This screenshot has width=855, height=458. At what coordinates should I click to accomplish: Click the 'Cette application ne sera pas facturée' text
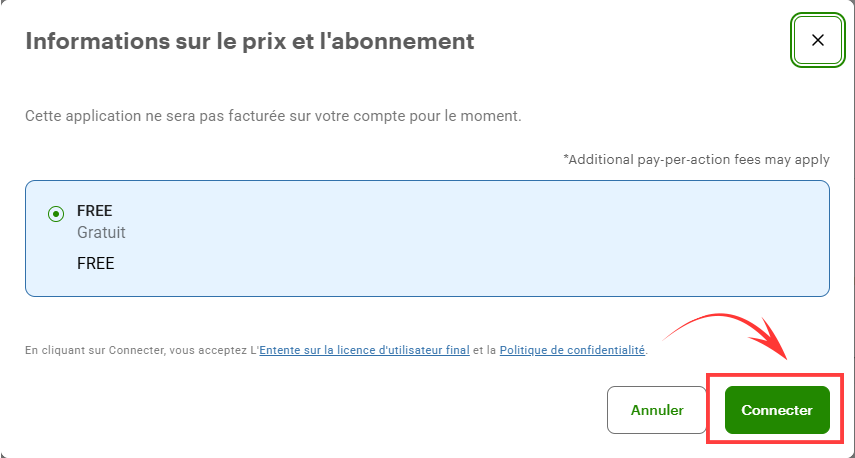tap(272, 116)
